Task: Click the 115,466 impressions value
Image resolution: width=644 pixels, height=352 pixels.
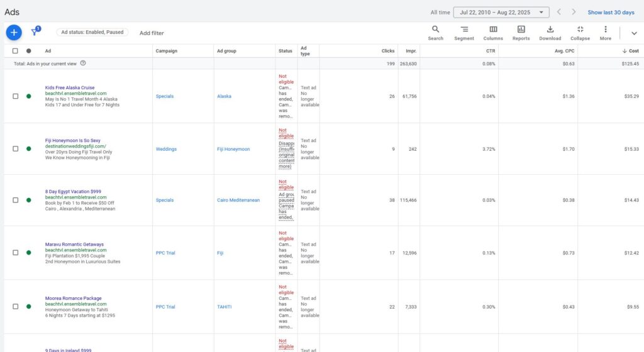Action: (x=408, y=200)
